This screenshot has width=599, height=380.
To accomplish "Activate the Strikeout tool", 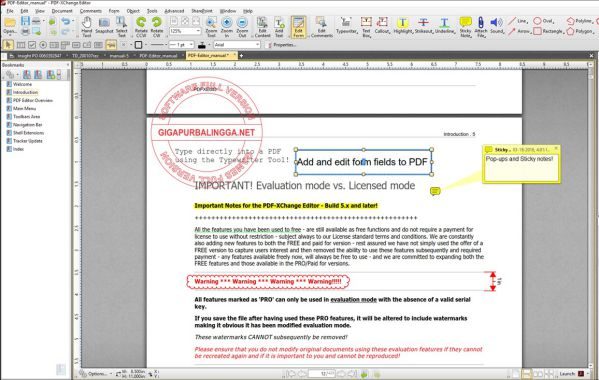I will (424, 26).
